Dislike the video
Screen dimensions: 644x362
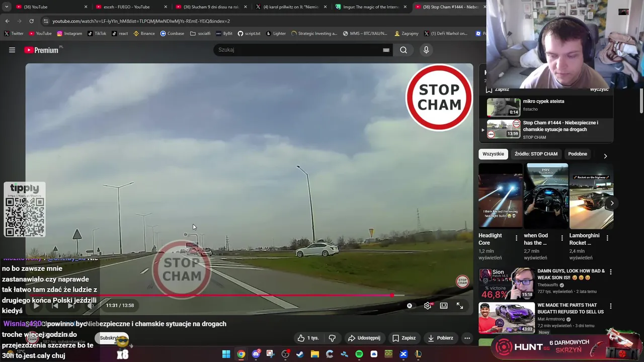[x=332, y=338]
